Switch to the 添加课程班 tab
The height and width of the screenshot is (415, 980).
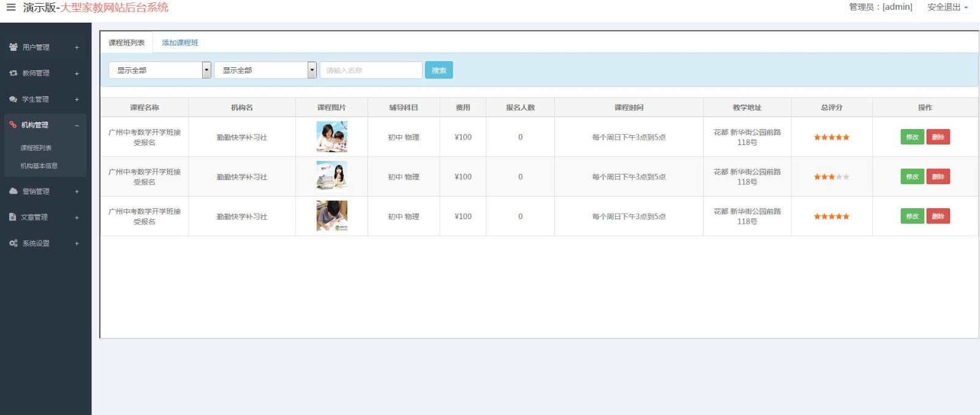click(x=179, y=43)
